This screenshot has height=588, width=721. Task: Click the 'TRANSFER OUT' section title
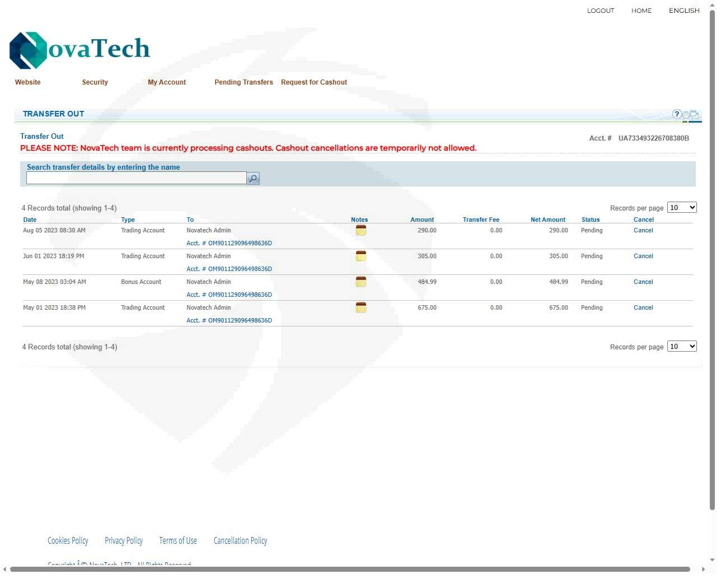pyautogui.click(x=54, y=114)
